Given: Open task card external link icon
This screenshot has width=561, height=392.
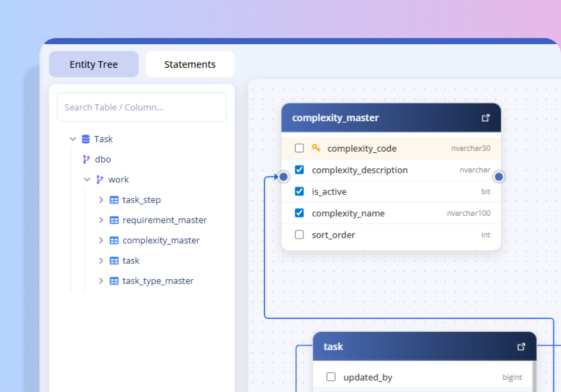Looking at the screenshot, I should tap(521, 346).
